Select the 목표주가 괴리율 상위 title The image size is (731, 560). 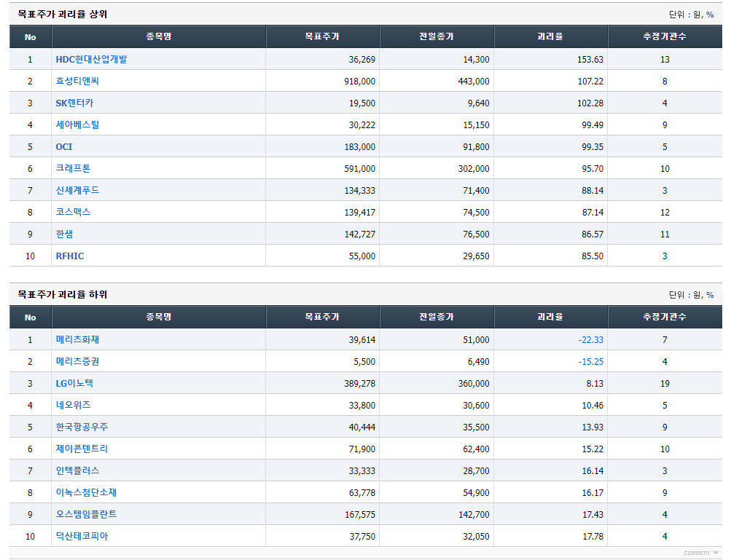tap(63, 14)
